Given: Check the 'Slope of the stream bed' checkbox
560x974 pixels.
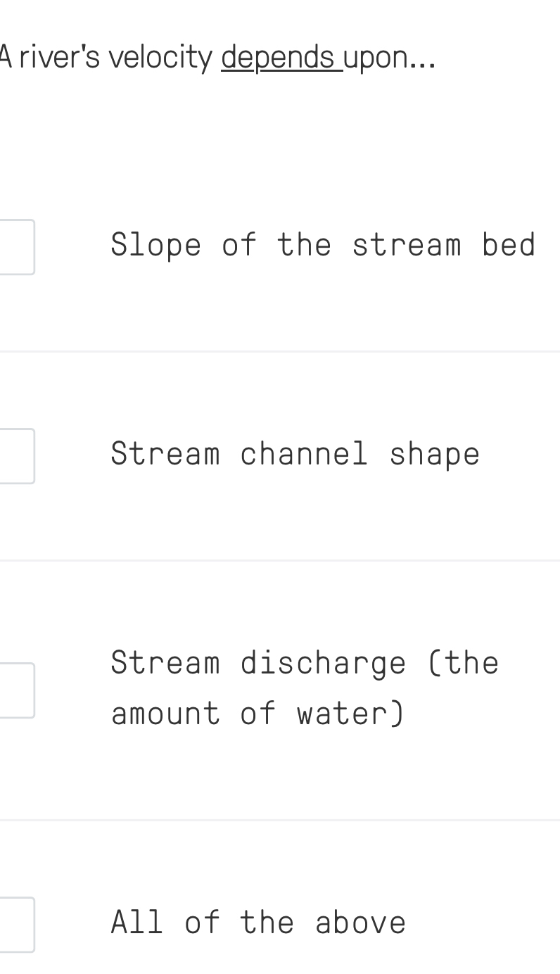Looking at the screenshot, I should pyautogui.click(x=15, y=246).
